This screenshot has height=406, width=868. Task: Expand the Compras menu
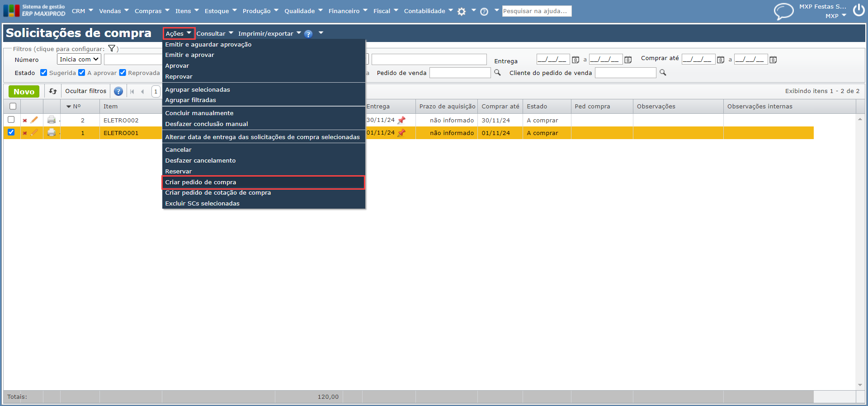tap(152, 11)
